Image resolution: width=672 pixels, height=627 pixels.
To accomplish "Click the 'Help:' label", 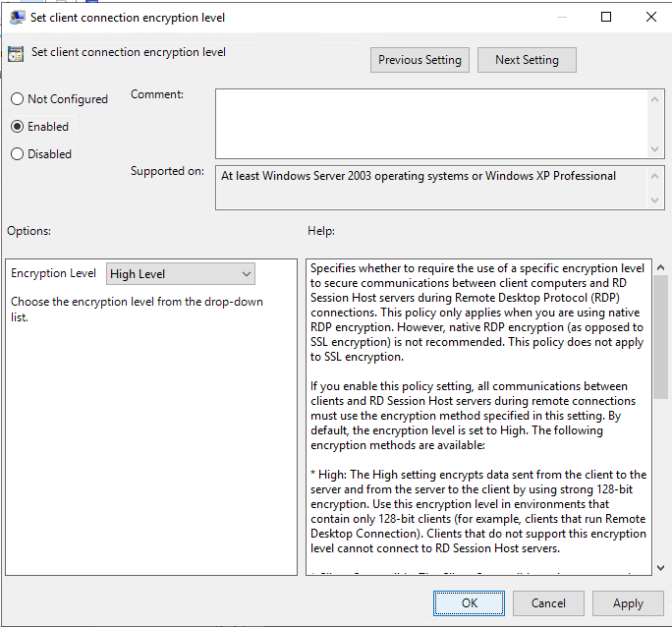I will 321,231.
